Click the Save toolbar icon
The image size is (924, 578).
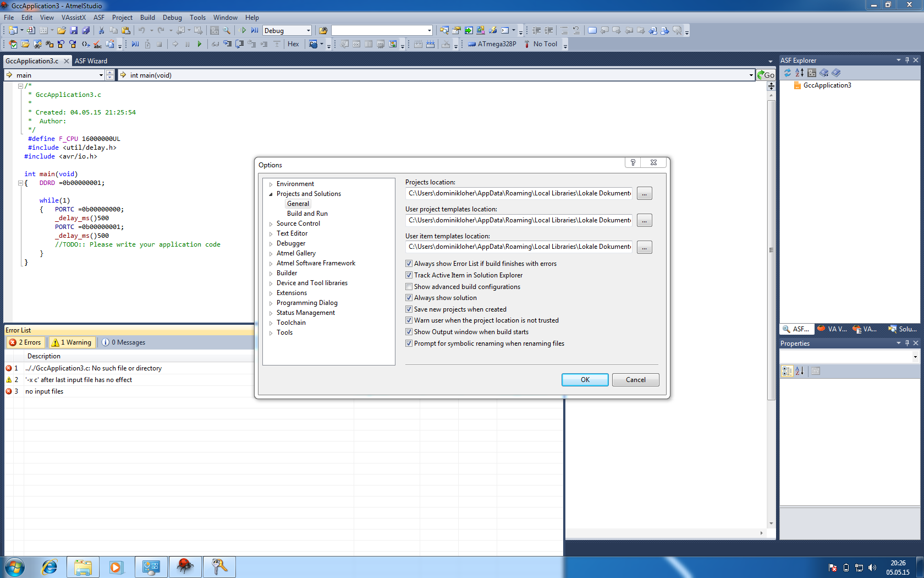pos(74,31)
